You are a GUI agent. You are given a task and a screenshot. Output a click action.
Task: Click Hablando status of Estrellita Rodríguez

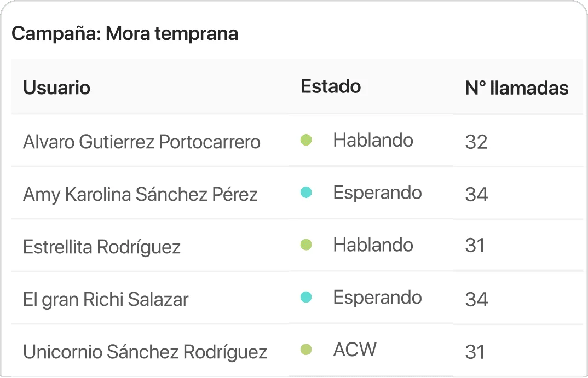[x=373, y=245]
